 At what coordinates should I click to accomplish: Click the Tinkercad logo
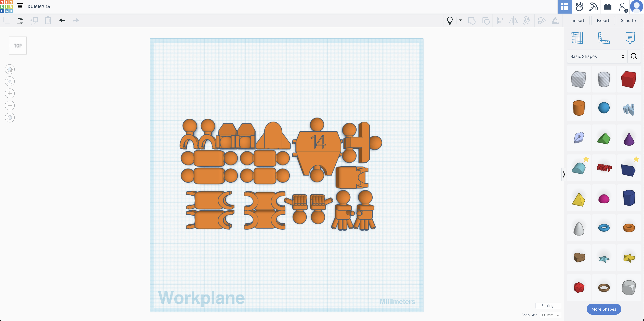(6, 6)
